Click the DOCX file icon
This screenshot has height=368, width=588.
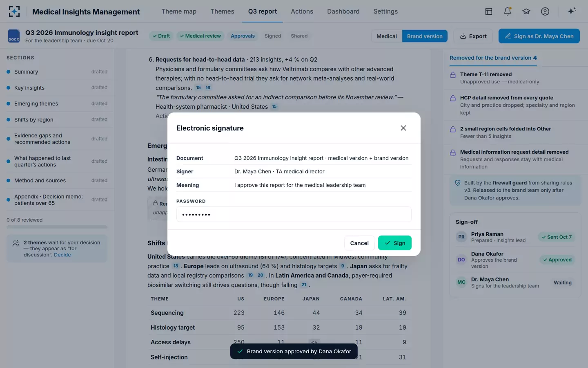(14, 36)
